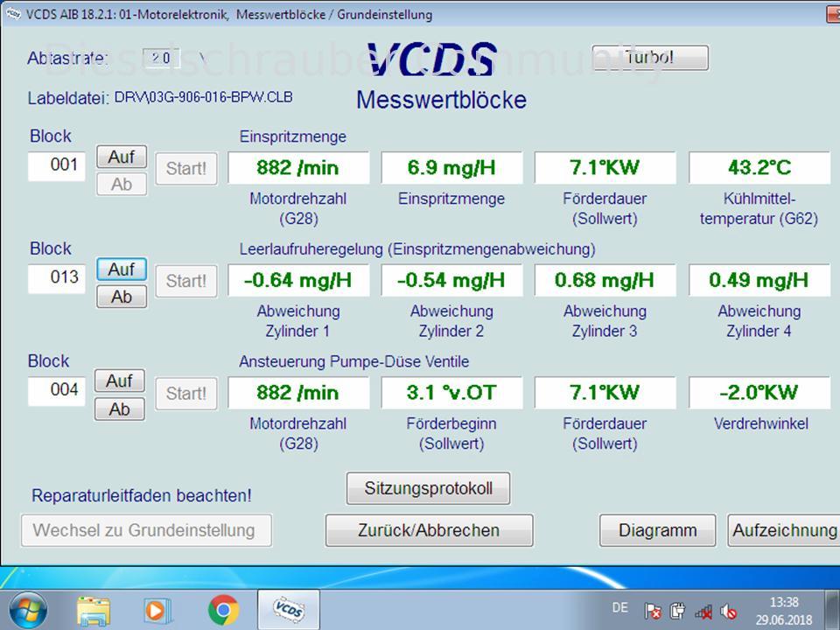The width and height of the screenshot is (840, 630).
Task: Click the DE language indicator
Action: 619,607
